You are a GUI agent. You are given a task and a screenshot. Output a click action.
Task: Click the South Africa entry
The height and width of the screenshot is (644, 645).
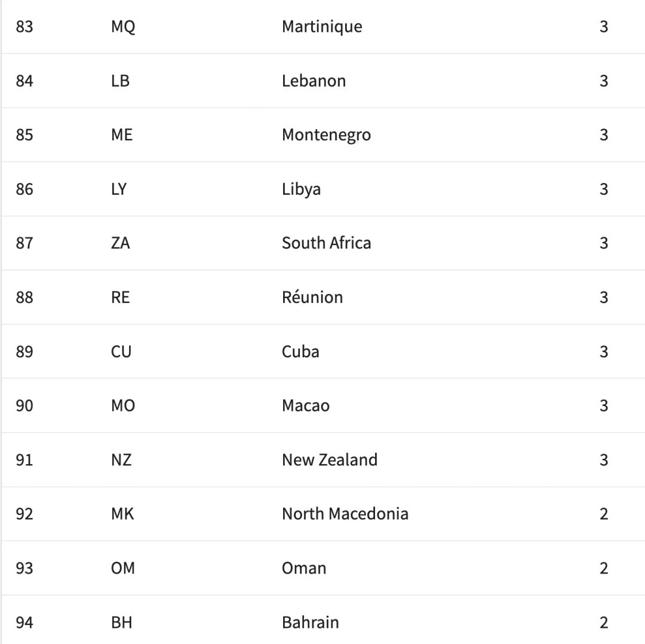click(x=326, y=243)
